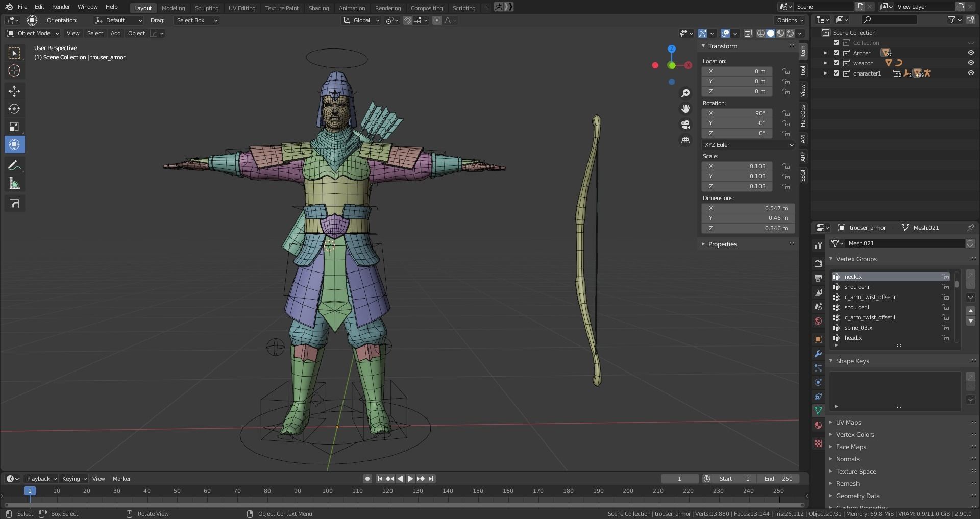The width and height of the screenshot is (980, 519).
Task: Add new vertex group plus button
Action: [x=971, y=274]
